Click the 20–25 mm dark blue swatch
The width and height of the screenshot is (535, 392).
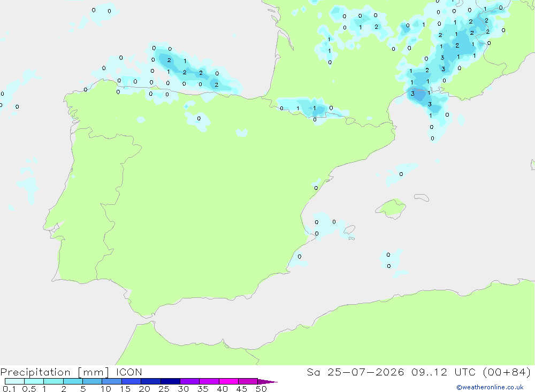(151, 381)
